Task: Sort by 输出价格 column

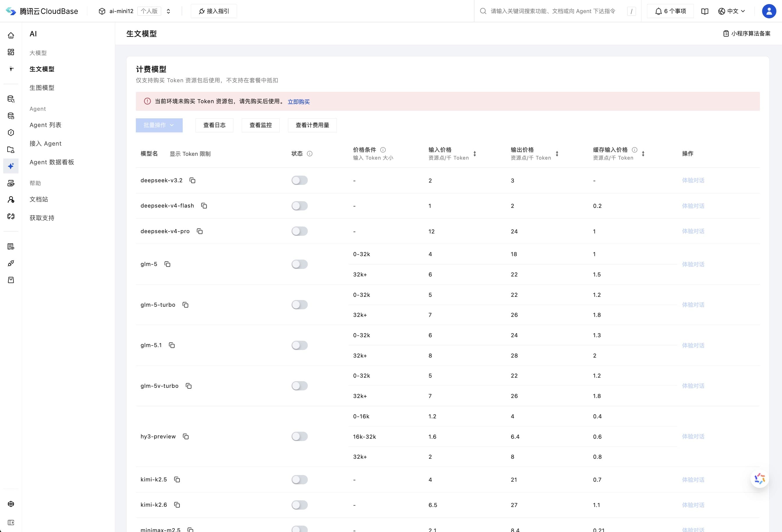Action: (x=557, y=154)
